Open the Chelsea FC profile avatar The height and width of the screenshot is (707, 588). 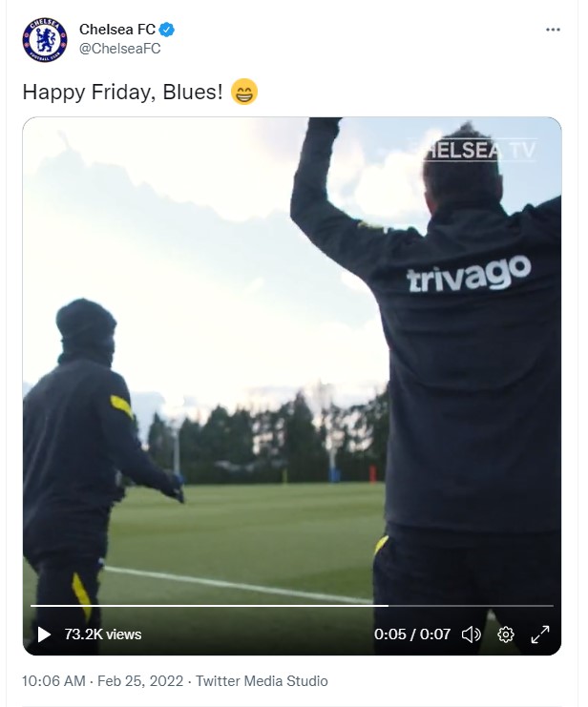45,40
